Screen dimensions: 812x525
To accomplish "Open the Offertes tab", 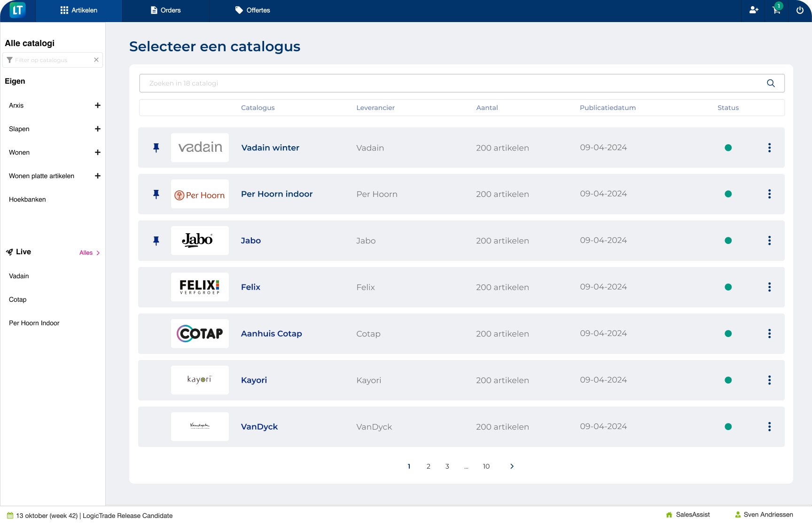I will click(x=253, y=10).
